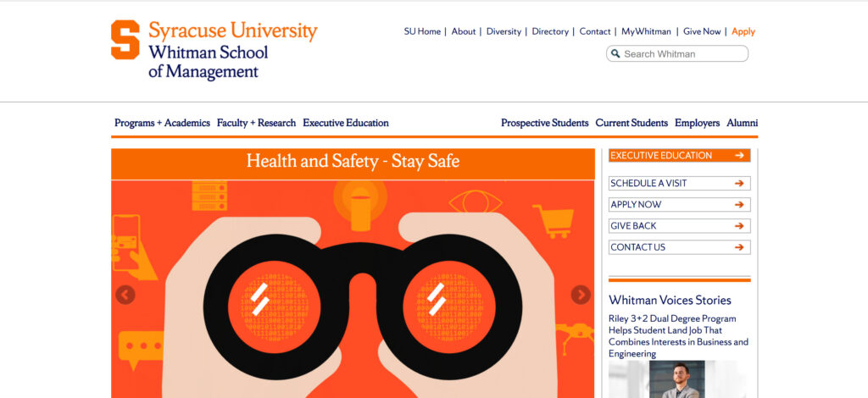Screen dimensions: 868x398
Task: Click the Syracuse University orange S logo
Action: tap(125, 40)
